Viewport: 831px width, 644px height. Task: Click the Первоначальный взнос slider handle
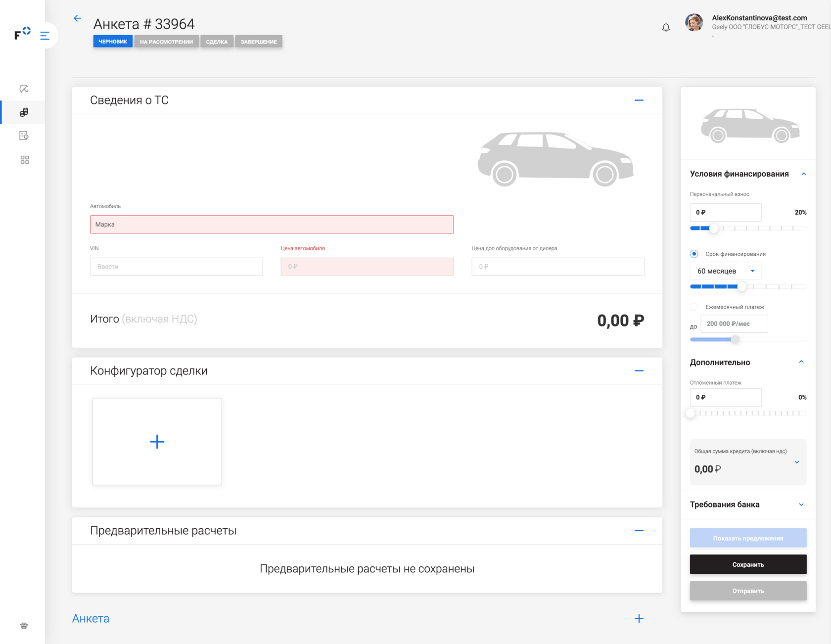coord(713,229)
